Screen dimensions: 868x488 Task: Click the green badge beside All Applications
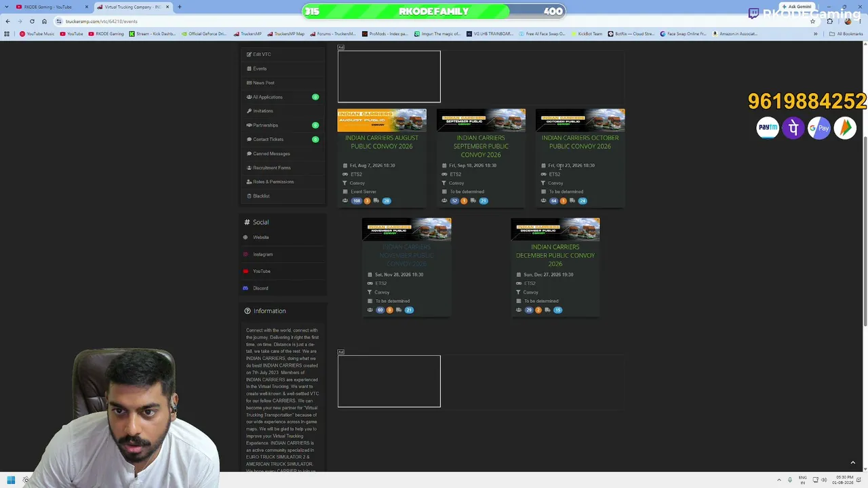[315, 97]
